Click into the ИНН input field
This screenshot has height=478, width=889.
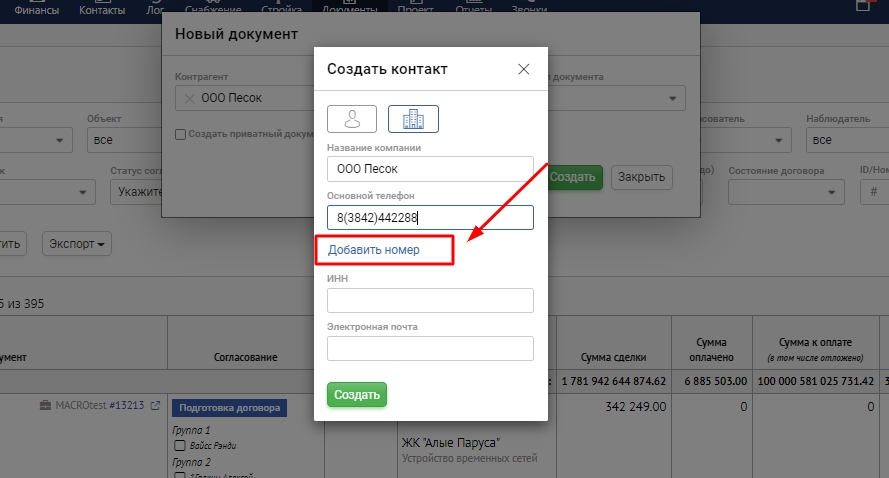point(430,300)
